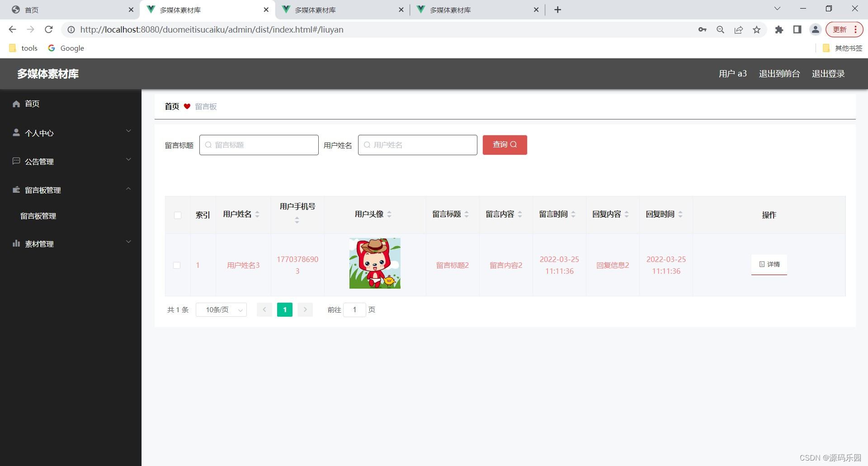Click the 查询 search button
868x466 pixels.
505,145
